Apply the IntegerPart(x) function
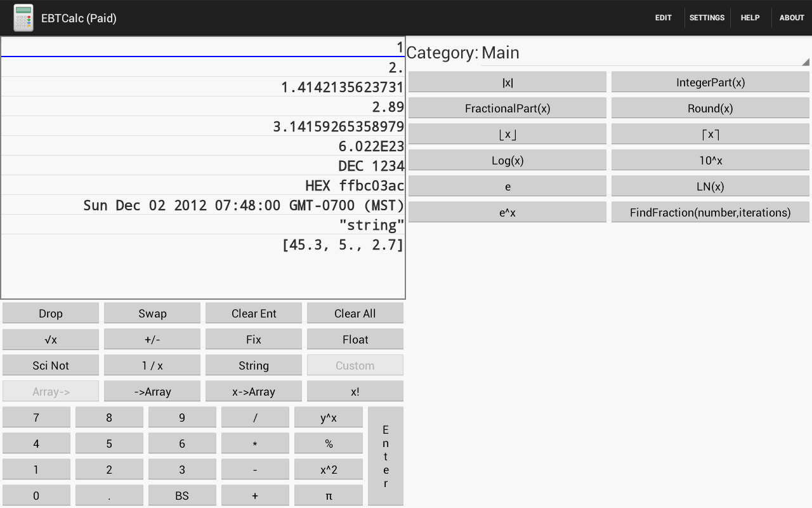This screenshot has width=812, height=508. (x=710, y=81)
